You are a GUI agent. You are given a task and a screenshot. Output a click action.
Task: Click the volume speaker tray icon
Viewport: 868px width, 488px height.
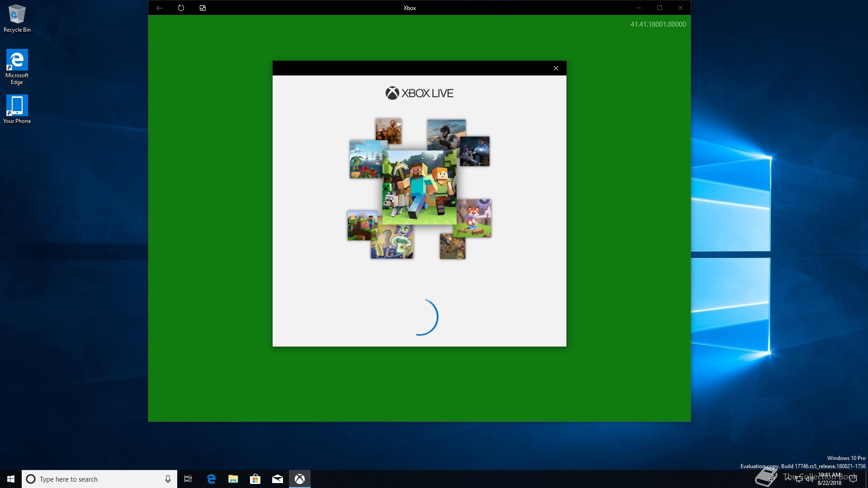(809, 479)
